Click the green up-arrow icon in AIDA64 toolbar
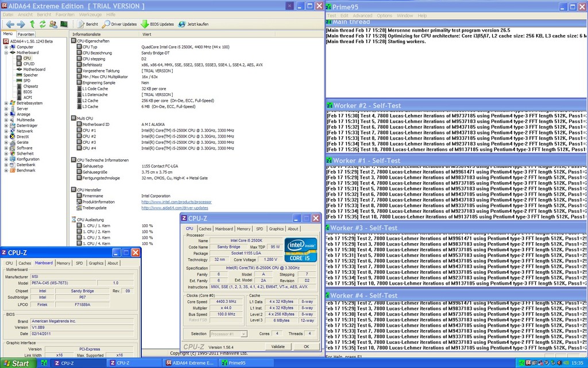The width and height of the screenshot is (588, 368). click(32, 24)
